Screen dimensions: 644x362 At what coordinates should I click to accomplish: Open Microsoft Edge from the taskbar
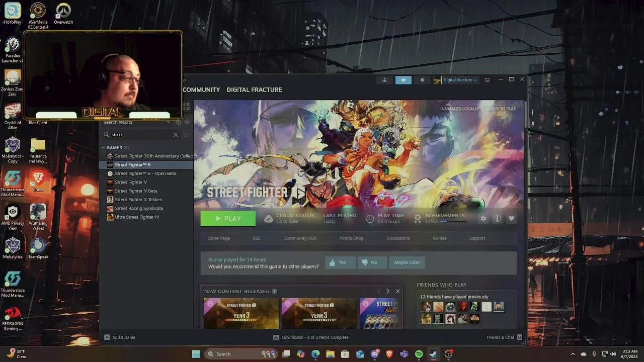(315, 354)
